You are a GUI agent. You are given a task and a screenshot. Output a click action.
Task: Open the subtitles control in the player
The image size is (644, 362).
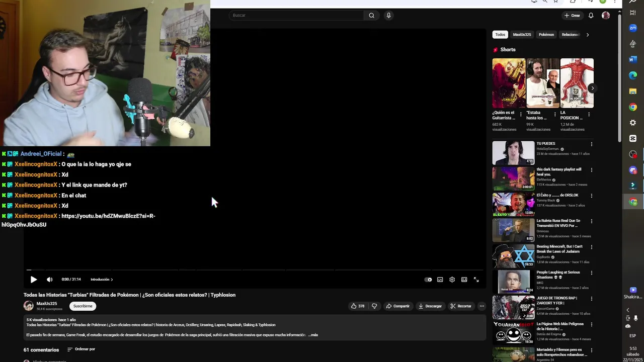click(x=440, y=280)
